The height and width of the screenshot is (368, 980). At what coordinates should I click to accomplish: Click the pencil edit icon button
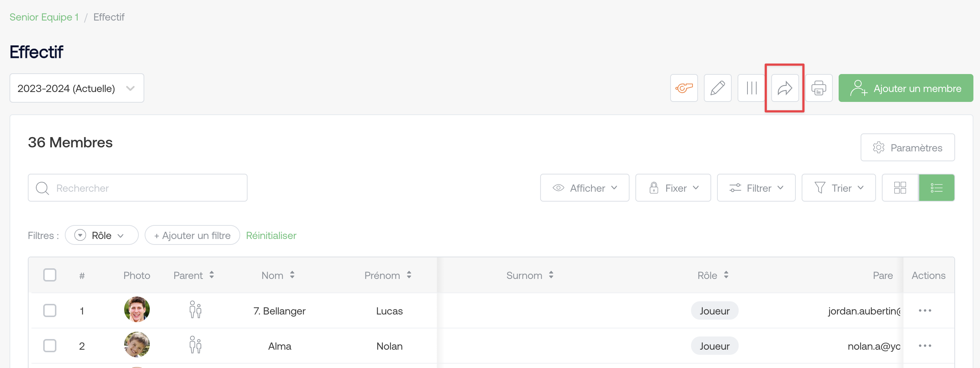point(717,88)
